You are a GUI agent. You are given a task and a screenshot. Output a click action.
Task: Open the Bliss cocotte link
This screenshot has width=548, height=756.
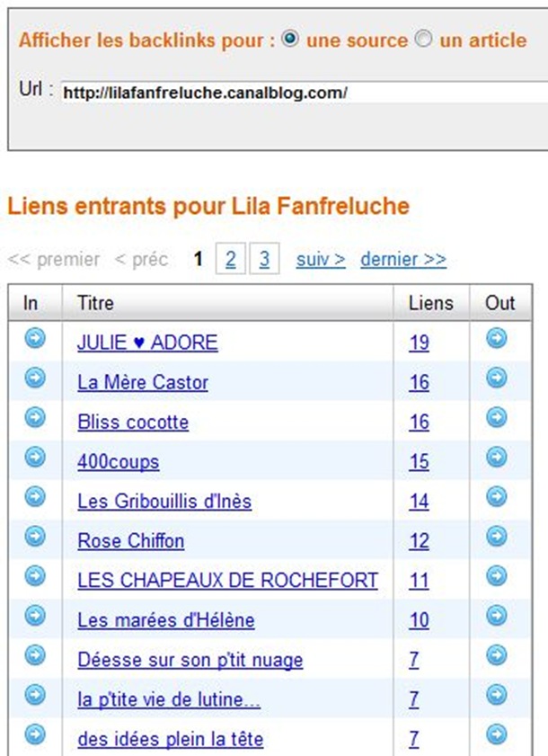point(133,422)
